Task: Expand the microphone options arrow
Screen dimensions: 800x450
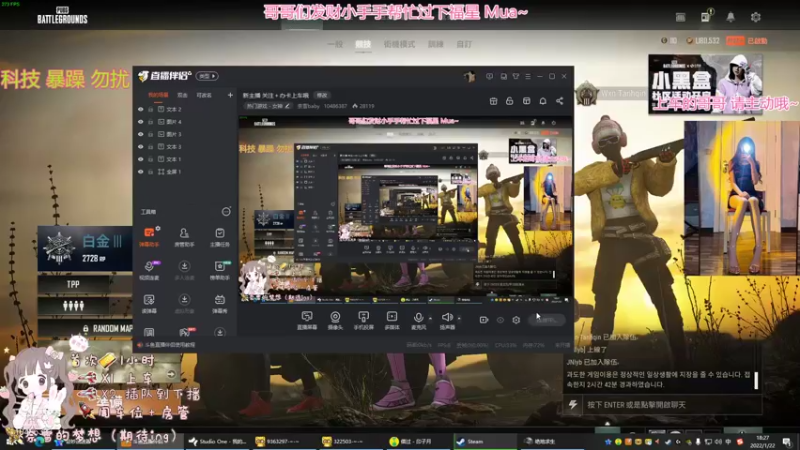Action: 430,318
